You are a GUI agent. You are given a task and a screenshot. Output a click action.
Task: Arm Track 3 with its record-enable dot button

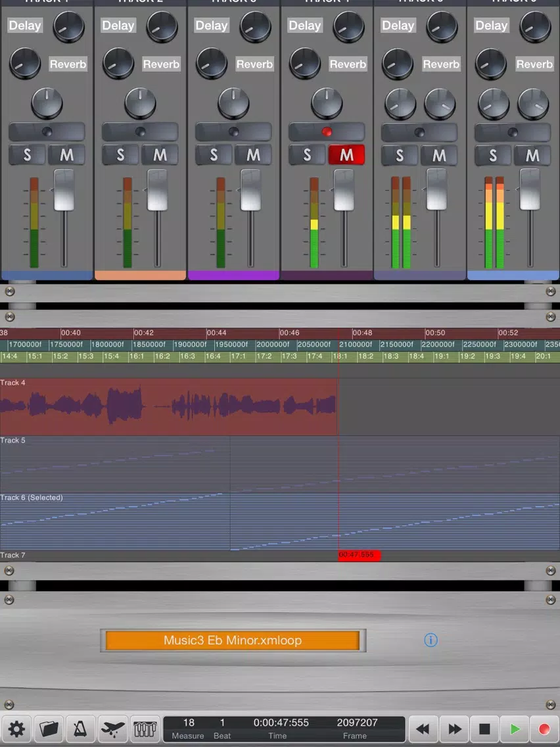point(233,132)
